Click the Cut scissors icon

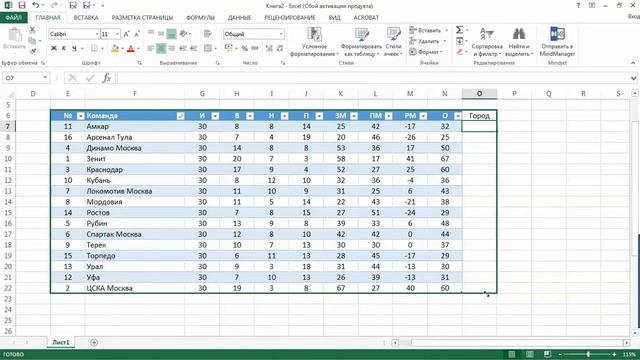point(32,30)
